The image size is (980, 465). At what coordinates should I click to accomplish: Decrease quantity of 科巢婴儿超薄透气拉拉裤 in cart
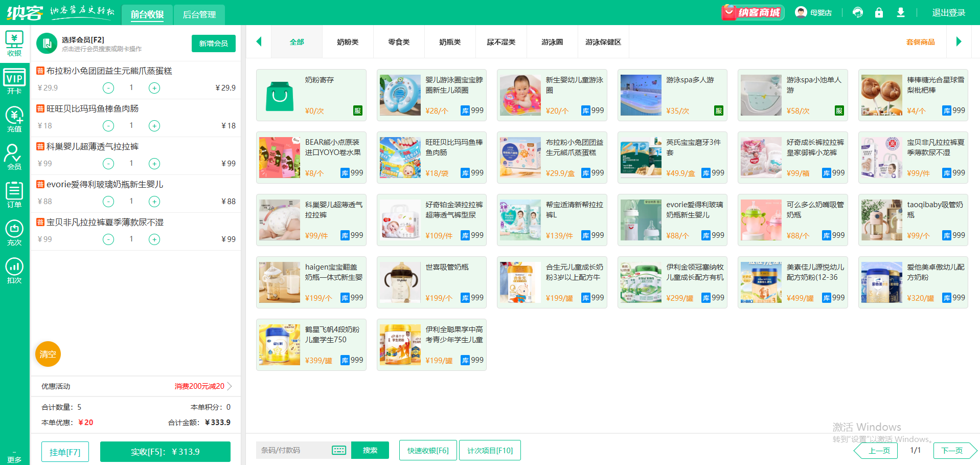point(108,164)
